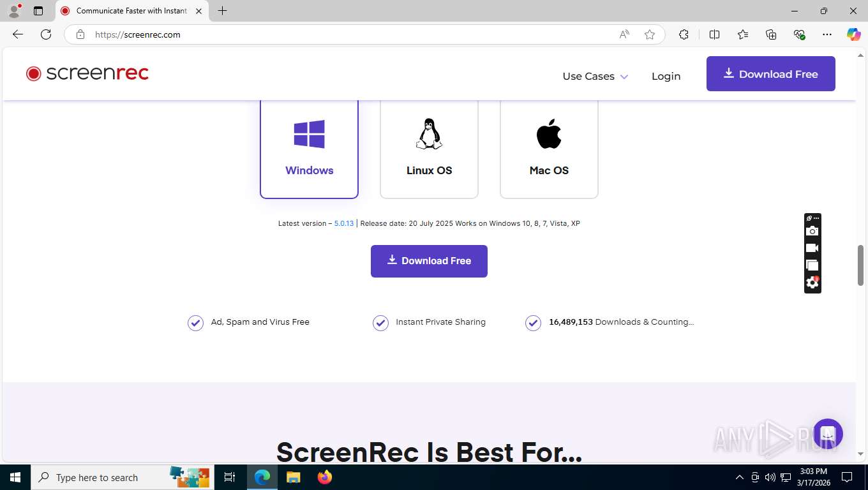Open Windows Start menu

15,477
